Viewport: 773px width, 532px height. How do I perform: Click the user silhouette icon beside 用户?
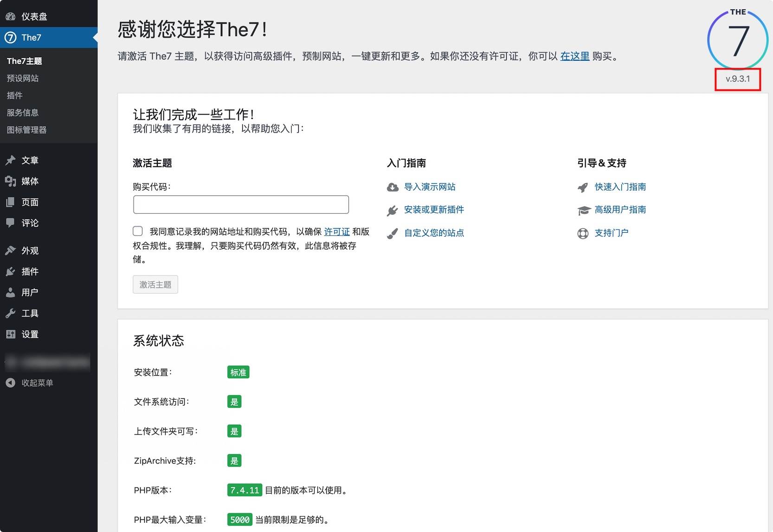(10, 292)
